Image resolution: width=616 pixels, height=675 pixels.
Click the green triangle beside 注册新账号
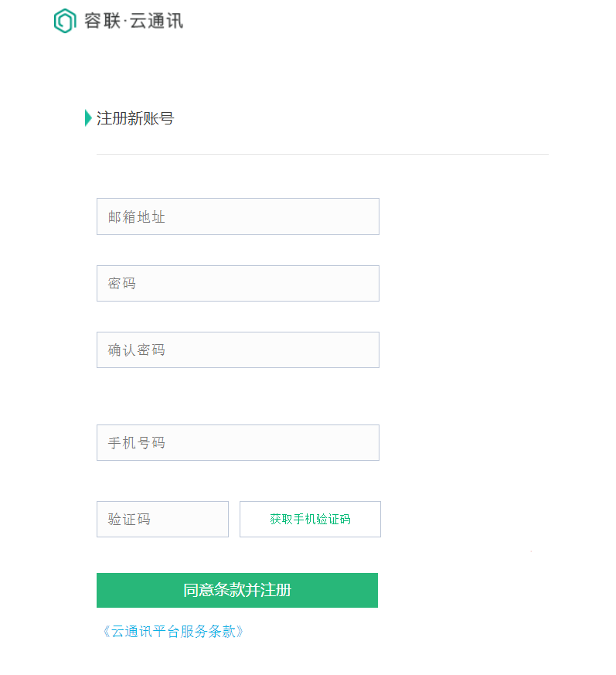[88, 118]
